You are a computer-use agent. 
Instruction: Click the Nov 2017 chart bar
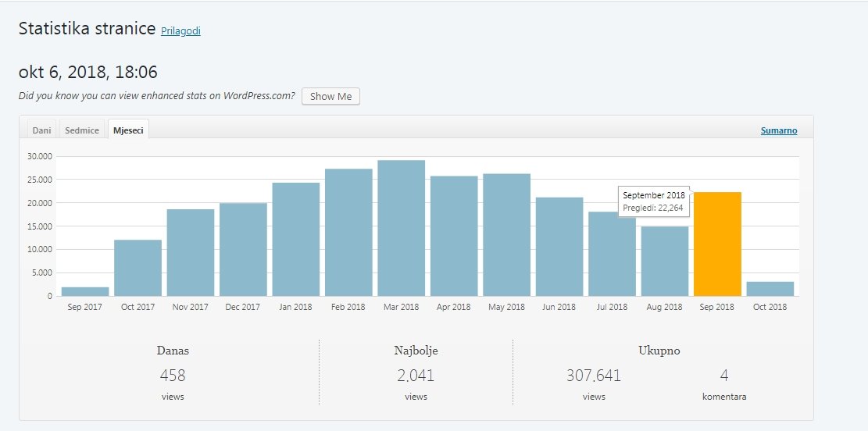click(x=191, y=253)
